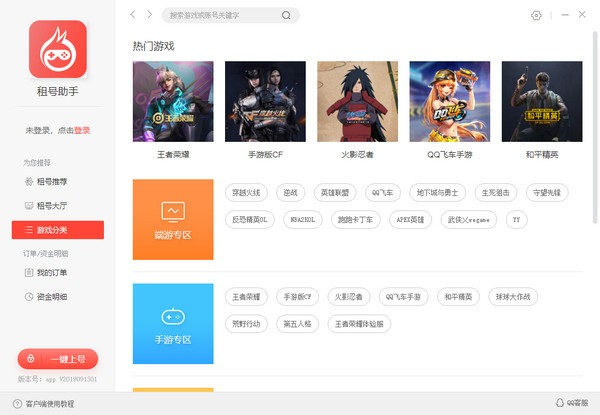Close the 租号助手 window

[582, 15]
